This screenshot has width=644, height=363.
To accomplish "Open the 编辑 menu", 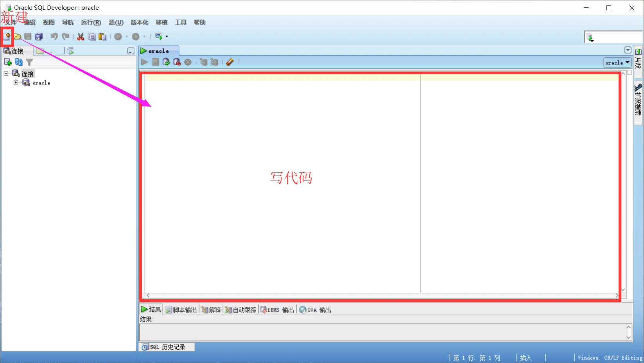I will (30, 22).
